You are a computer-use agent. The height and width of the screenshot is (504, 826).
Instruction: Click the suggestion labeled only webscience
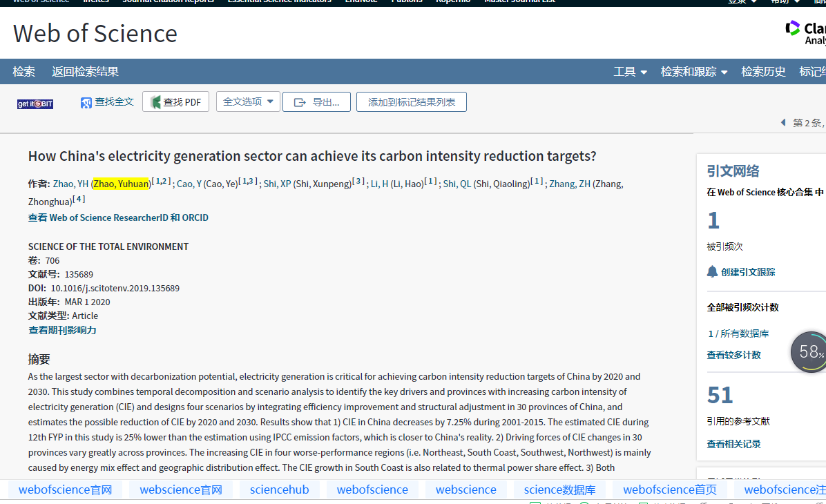pos(465,490)
